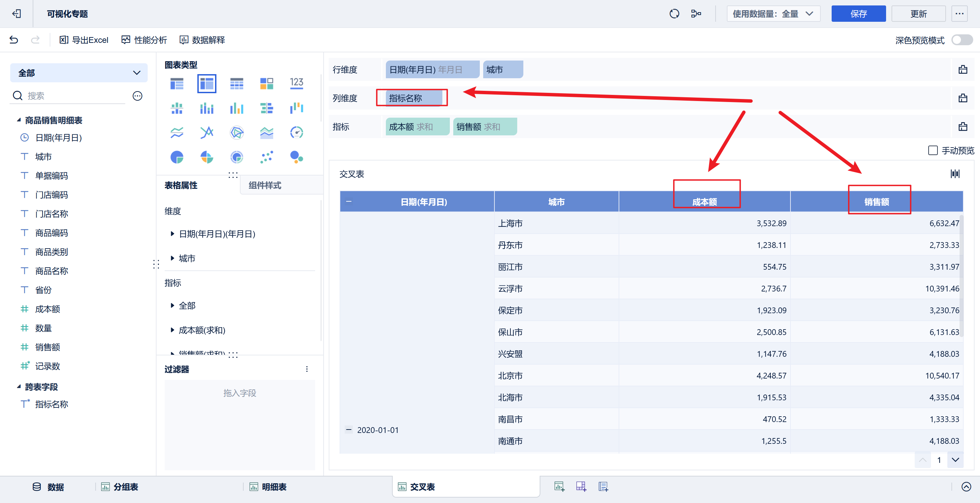Enable the 手动预览 checkbox
Screen dimensions: 980x503
[x=932, y=151]
